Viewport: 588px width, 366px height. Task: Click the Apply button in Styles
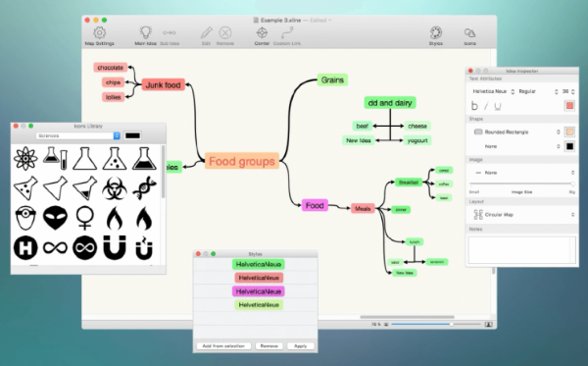click(x=301, y=345)
